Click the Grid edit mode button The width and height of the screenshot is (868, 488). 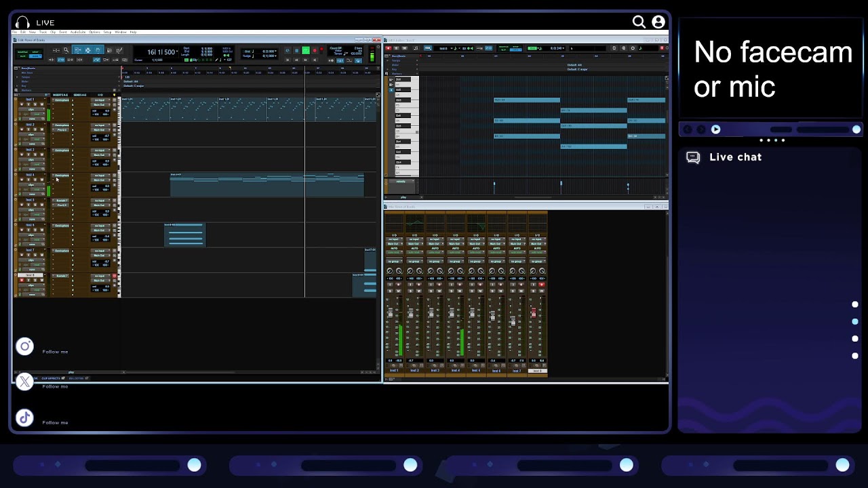tap(35, 56)
